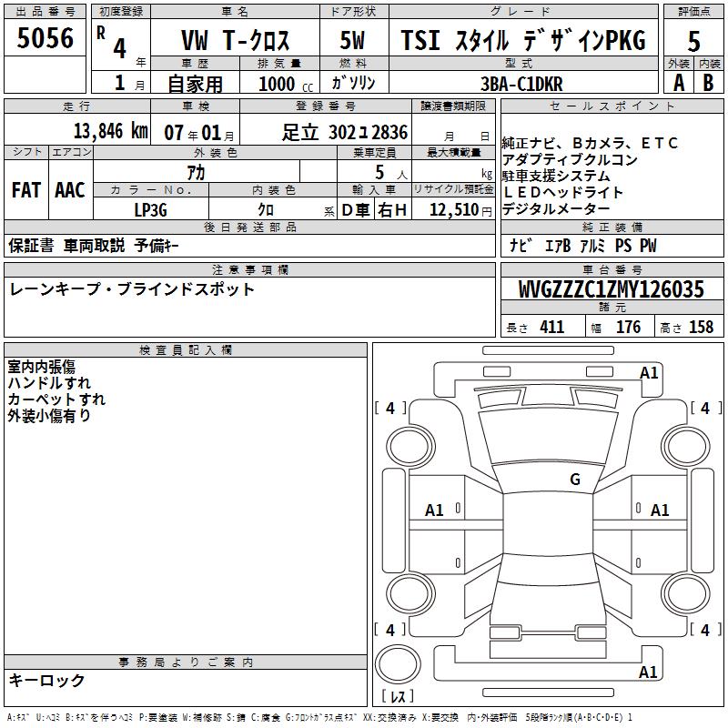Click the [レス] marker below the diagram
Image resolution: width=728 pixels, height=728 pixels.
click(397, 697)
